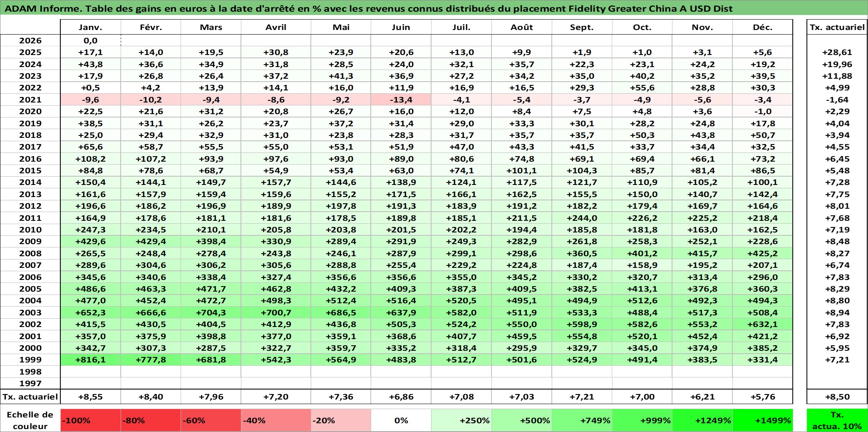Select the +816,1 cell in 1999
The width and height of the screenshot is (868, 432).
(x=90, y=360)
